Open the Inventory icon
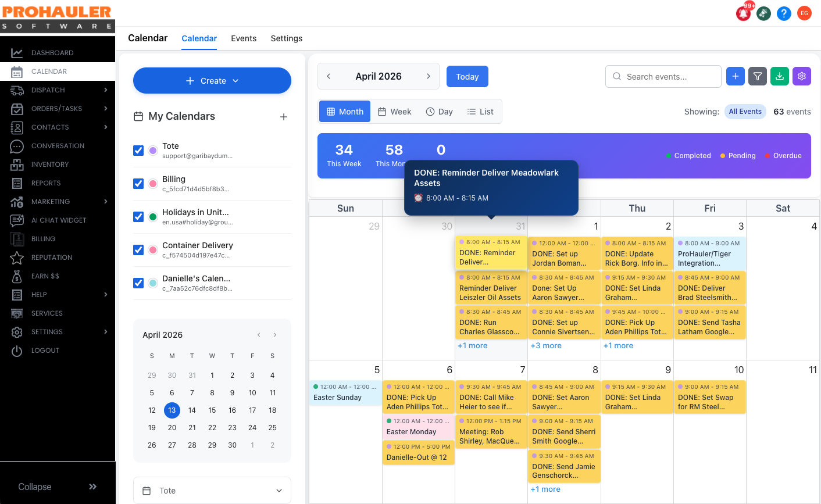Image resolution: width=821 pixels, height=504 pixels. pyautogui.click(x=17, y=165)
